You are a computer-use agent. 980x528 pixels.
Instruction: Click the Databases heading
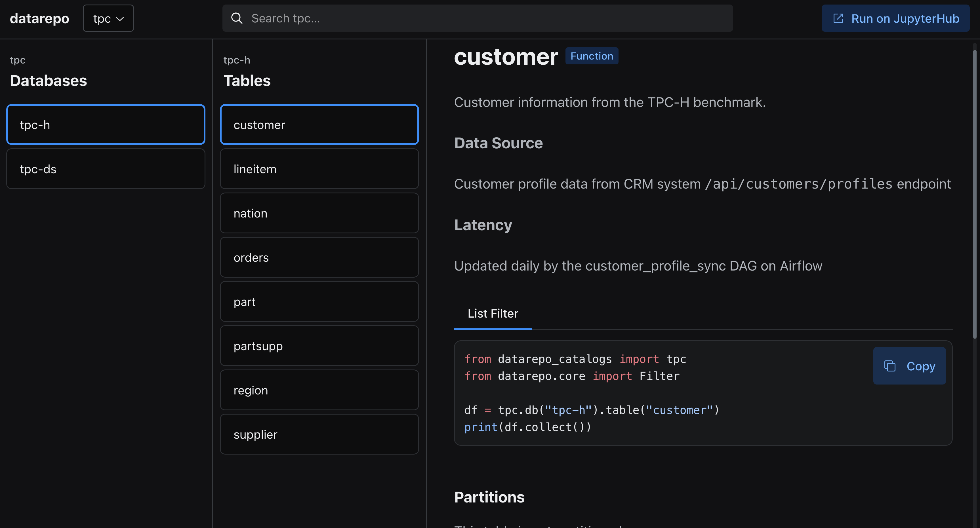[48, 81]
